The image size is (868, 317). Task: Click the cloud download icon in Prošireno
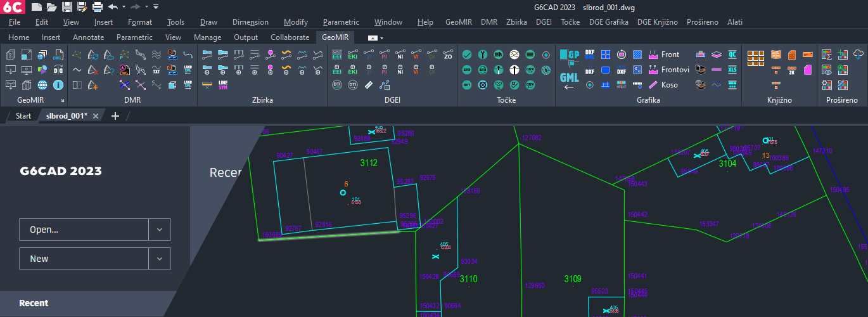pyautogui.click(x=858, y=55)
